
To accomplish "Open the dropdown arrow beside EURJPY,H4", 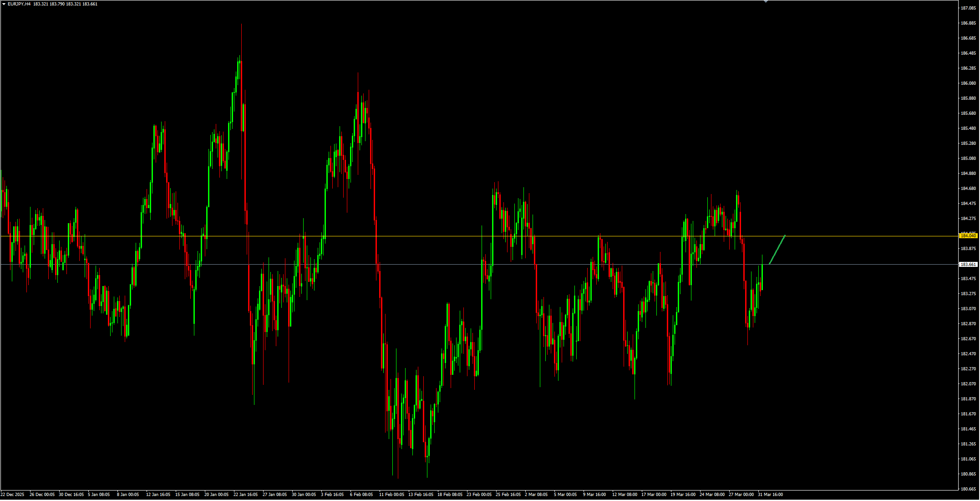I will [4, 4].
